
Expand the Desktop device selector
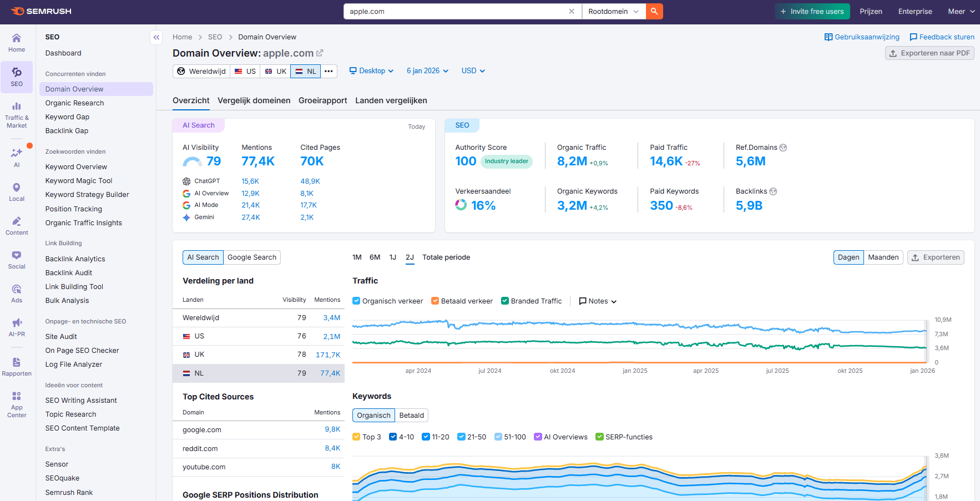[x=371, y=70]
